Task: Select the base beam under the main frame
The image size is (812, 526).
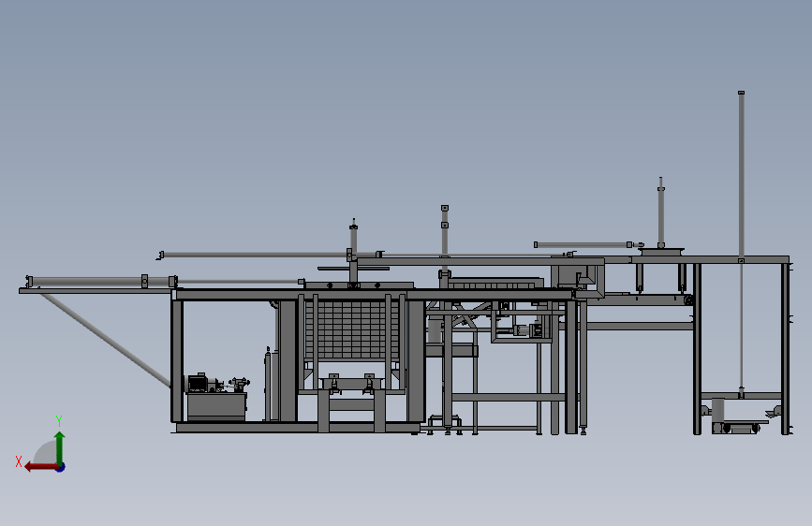Action: [297, 428]
